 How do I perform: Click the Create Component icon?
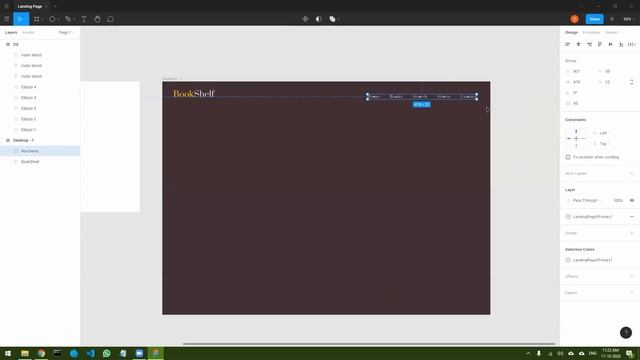pos(305,19)
